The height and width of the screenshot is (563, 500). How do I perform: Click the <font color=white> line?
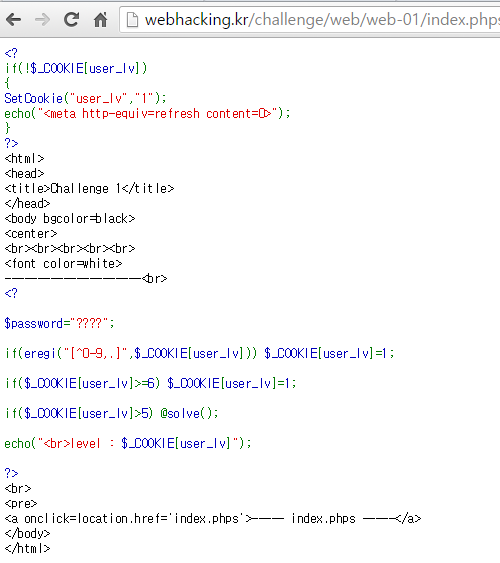coord(64,264)
